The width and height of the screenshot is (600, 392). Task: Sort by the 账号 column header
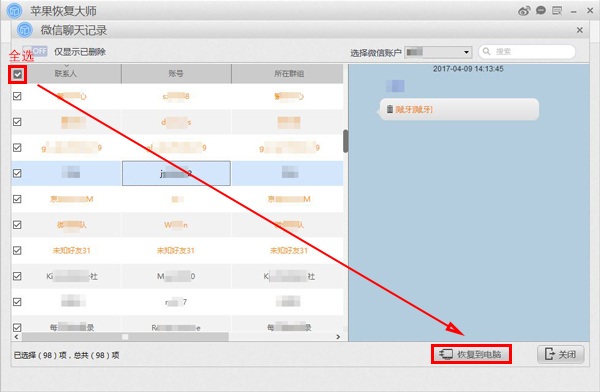point(176,74)
